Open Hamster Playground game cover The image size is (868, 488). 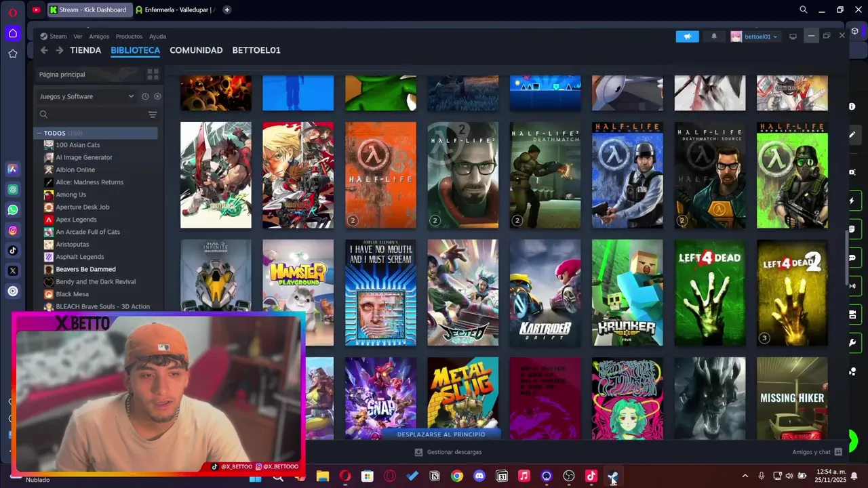click(x=298, y=293)
